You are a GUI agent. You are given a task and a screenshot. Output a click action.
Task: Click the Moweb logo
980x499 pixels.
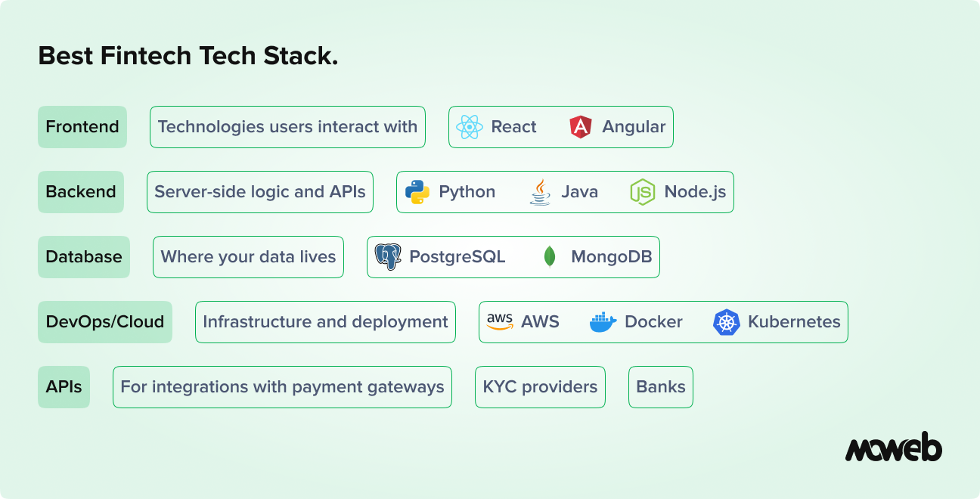click(894, 448)
